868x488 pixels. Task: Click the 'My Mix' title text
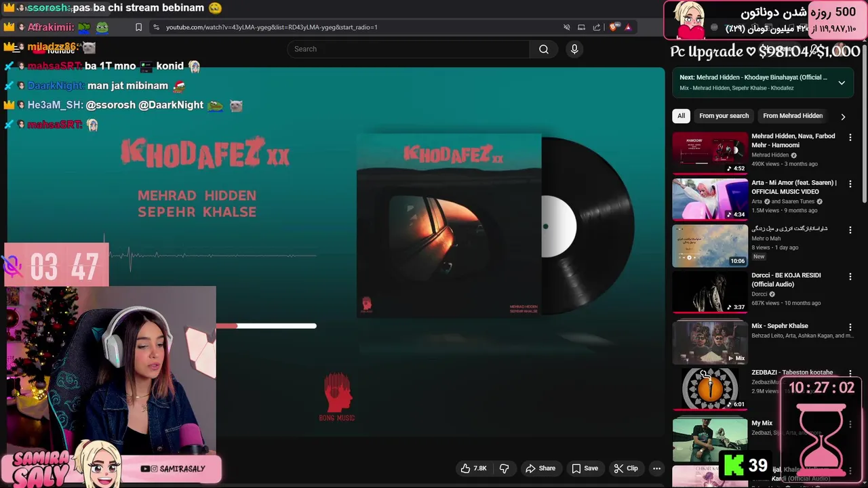coord(762,423)
